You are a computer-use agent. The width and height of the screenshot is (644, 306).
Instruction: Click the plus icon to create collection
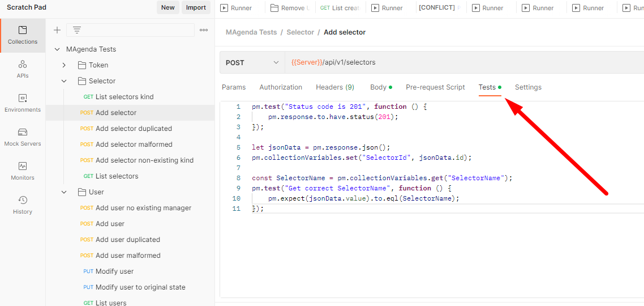click(57, 30)
